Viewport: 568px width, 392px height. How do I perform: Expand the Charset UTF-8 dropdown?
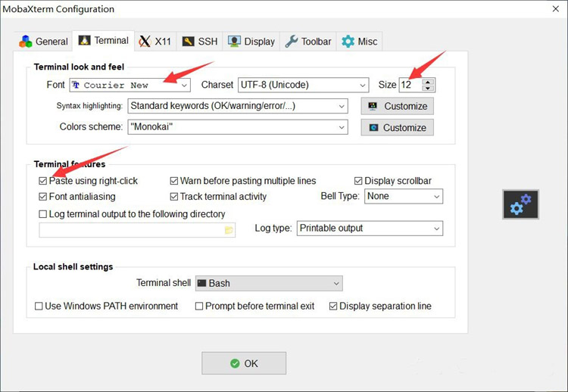[x=303, y=85]
